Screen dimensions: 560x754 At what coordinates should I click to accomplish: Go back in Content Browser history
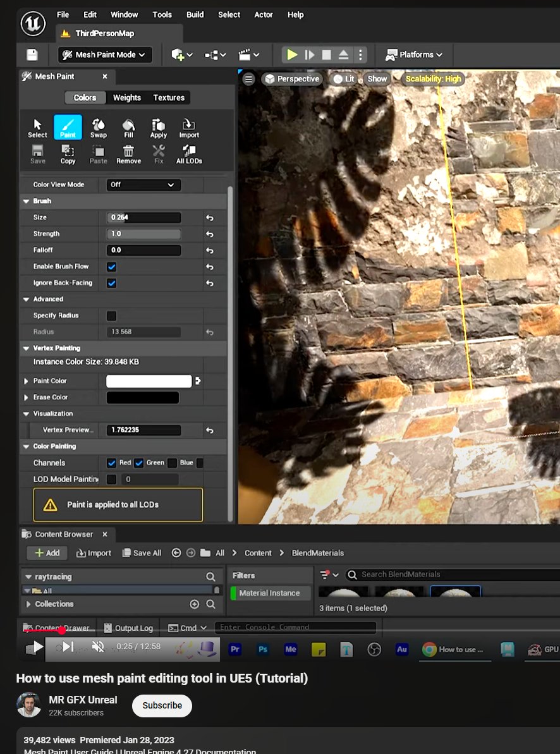176,553
